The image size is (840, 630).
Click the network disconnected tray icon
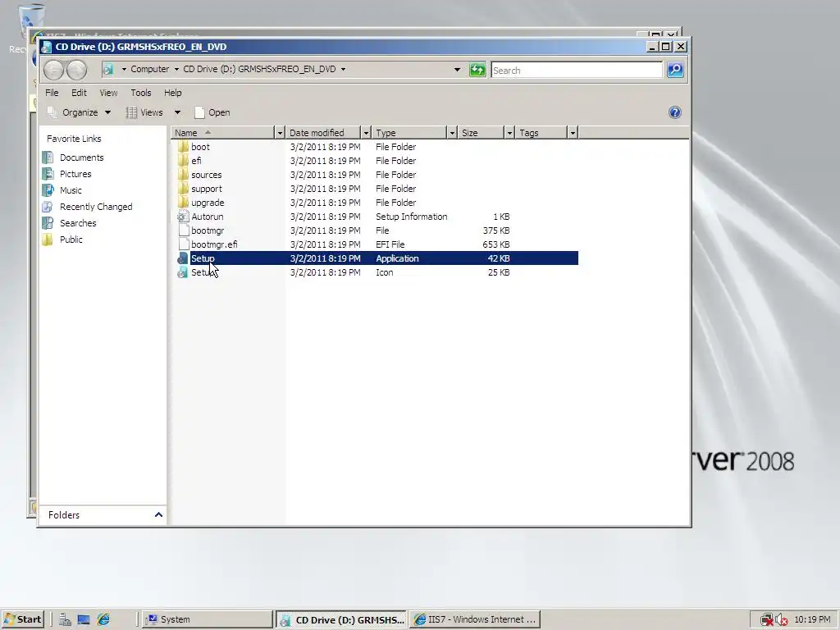tap(767, 620)
